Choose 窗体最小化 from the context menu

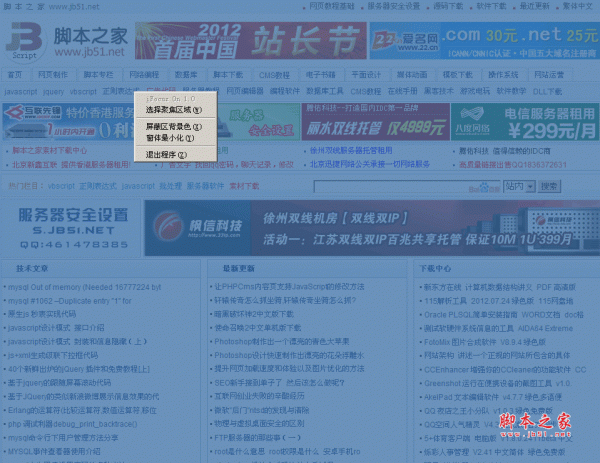pos(175,138)
